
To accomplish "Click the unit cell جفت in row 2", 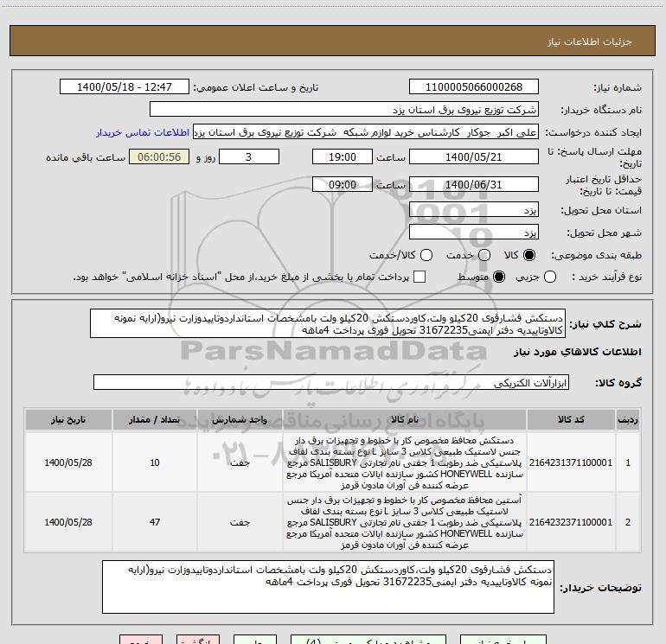I will (x=240, y=523).
